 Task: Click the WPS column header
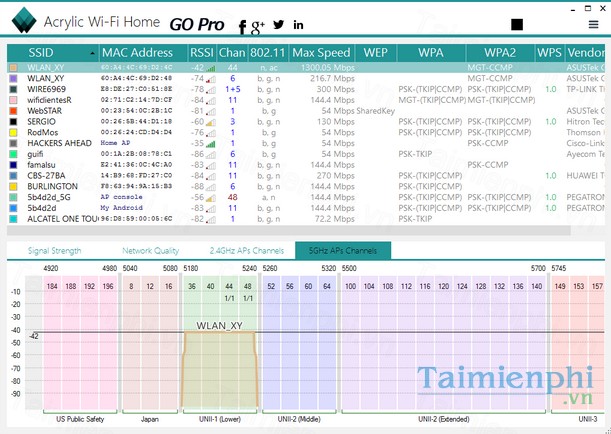[549, 53]
